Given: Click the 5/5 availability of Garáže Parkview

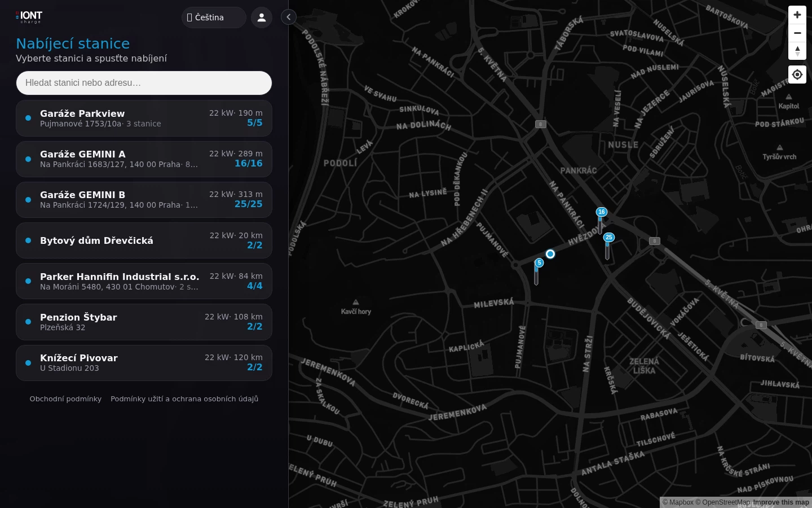Looking at the screenshot, I should pyautogui.click(x=255, y=123).
